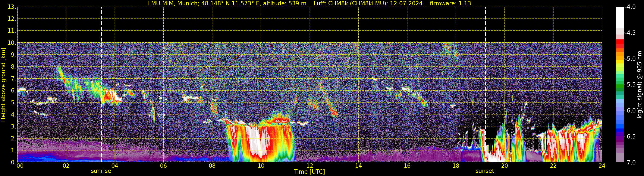The height and width of the screenshot is (176, 644).
Task: Click the colorbar label '-5.5'
Action: 630,85
